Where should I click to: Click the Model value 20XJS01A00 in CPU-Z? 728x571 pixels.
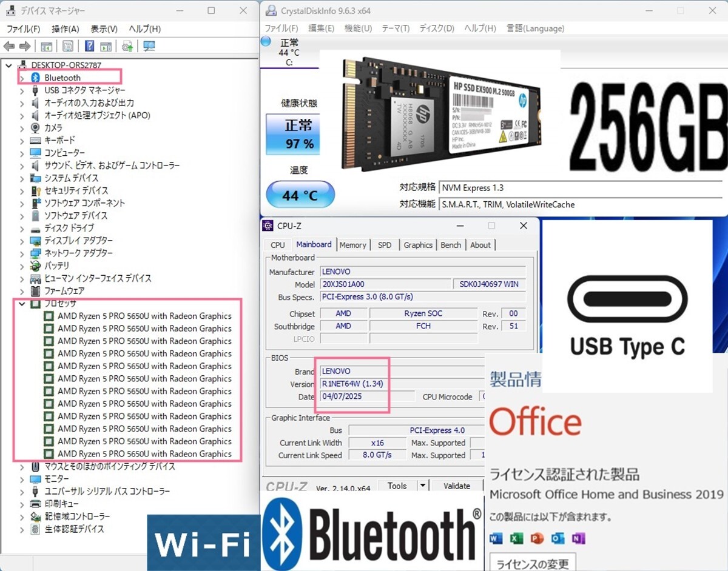coord(385,284)
